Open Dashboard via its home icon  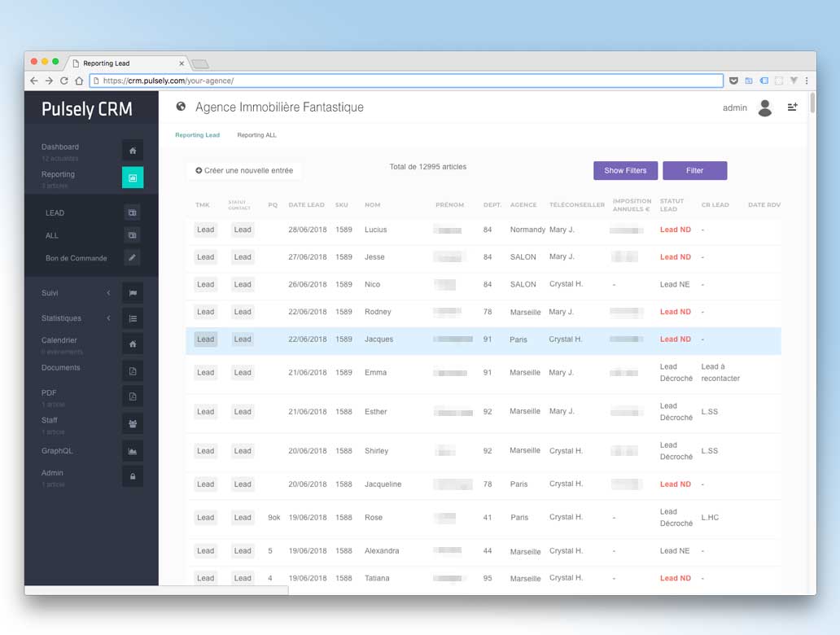coord(133,151)
